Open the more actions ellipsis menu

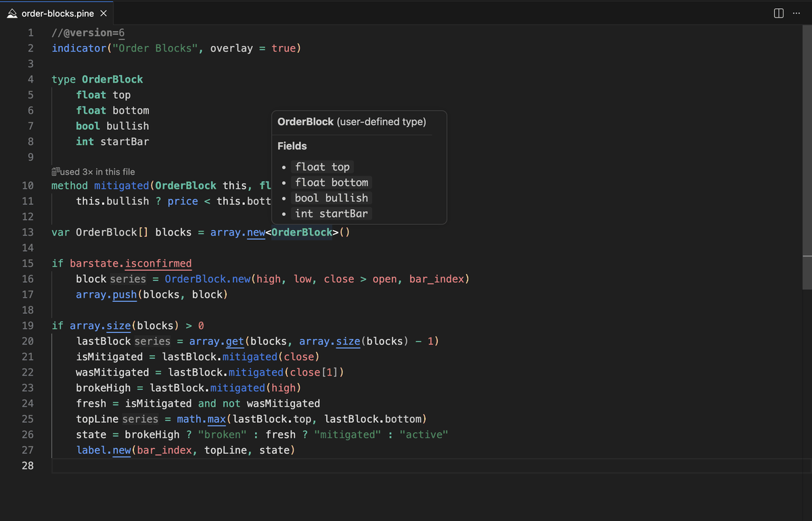pyautogui.click(x=796, y=14)
